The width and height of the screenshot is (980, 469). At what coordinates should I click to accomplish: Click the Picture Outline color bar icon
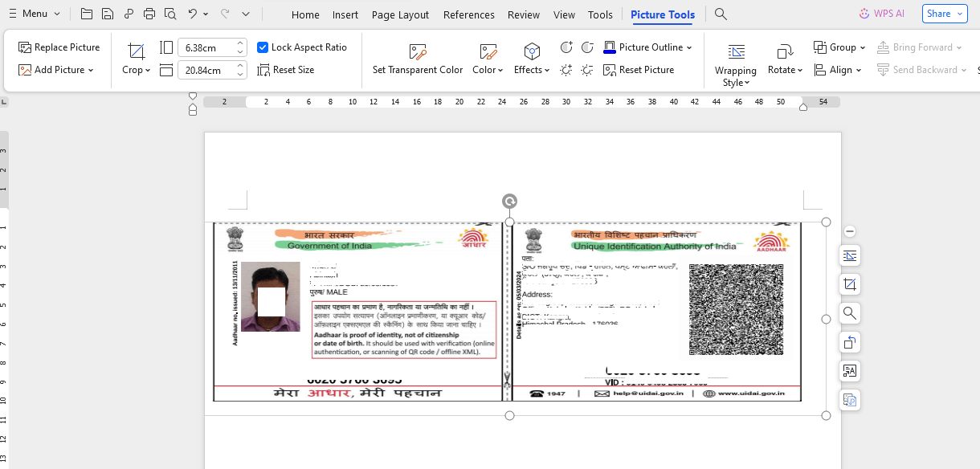tap(610, 47)
